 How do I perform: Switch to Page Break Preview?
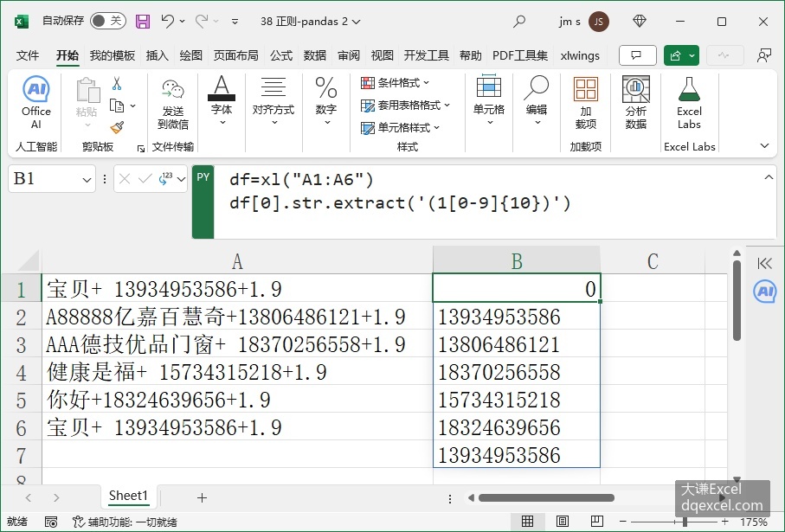[597, 522]
